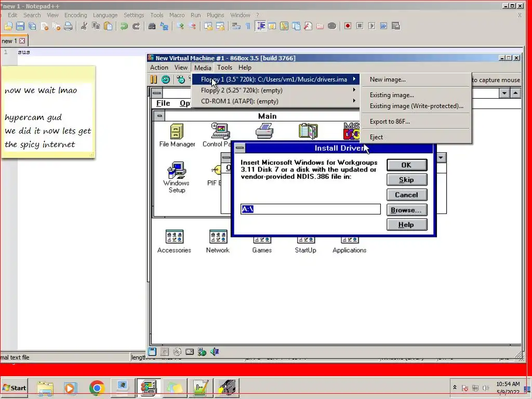532x399 pixels.
Task: Open the Macro menu in Notepad++
Action: tap(177, 15)
